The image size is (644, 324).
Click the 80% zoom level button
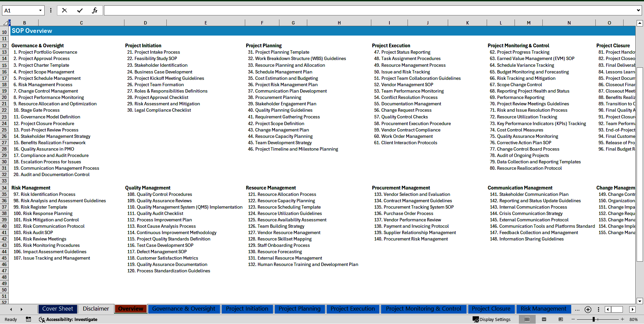[x=633, y=319]
